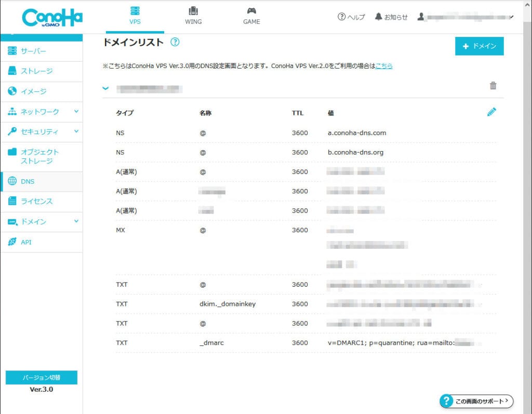This screenshot has height=414, width=532.
Task: Click the ライセンス list icon
Action: click(x=12, y=201)
